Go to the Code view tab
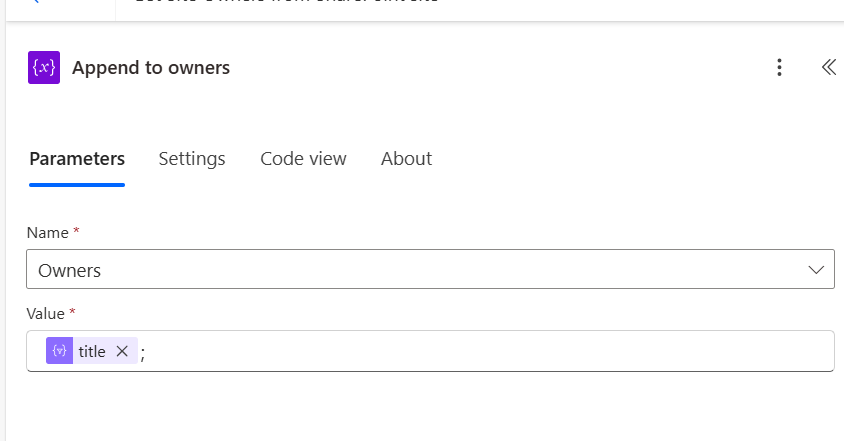The height and width of the screenshot is (441, 844). click(303, 159)
